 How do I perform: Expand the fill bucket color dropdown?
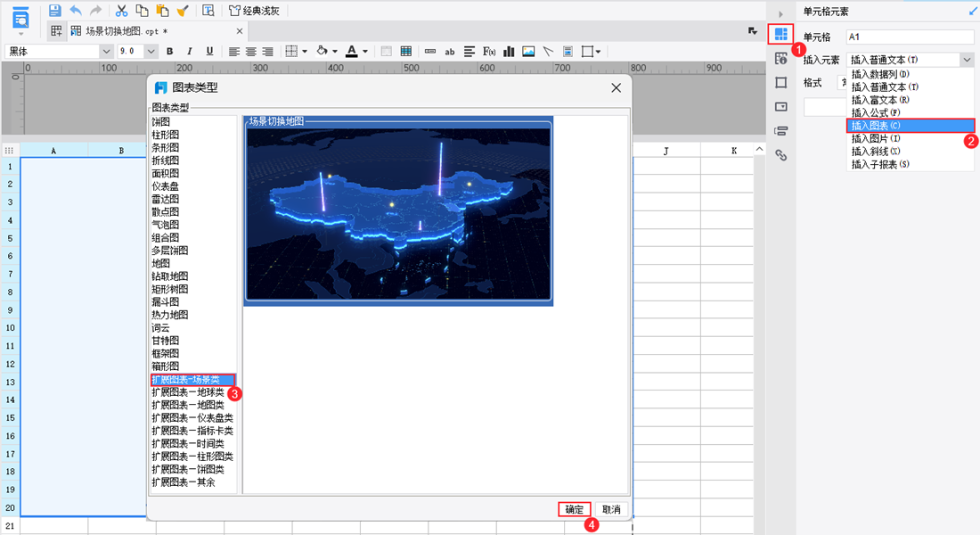tap(335, 52)
